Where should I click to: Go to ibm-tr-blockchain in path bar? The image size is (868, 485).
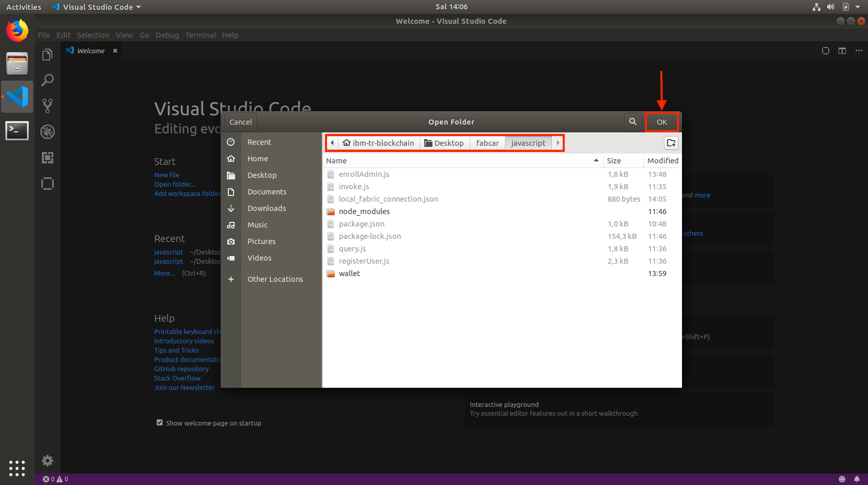(379, 143)
